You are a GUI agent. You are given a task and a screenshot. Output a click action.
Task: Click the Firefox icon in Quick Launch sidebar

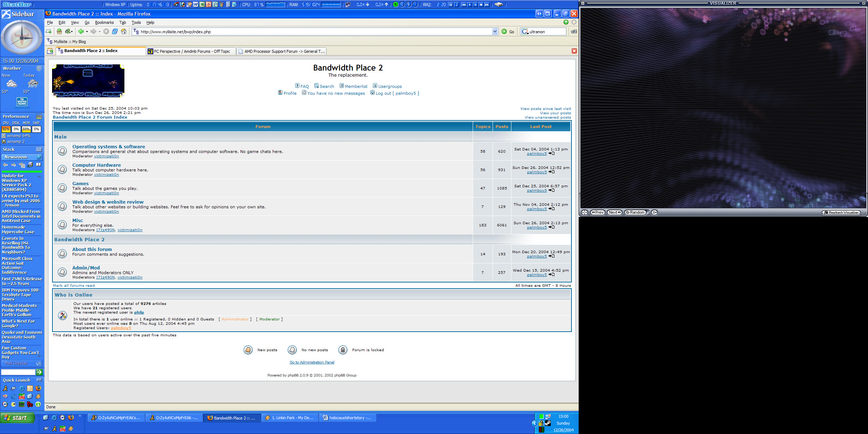tap(38, 388)
